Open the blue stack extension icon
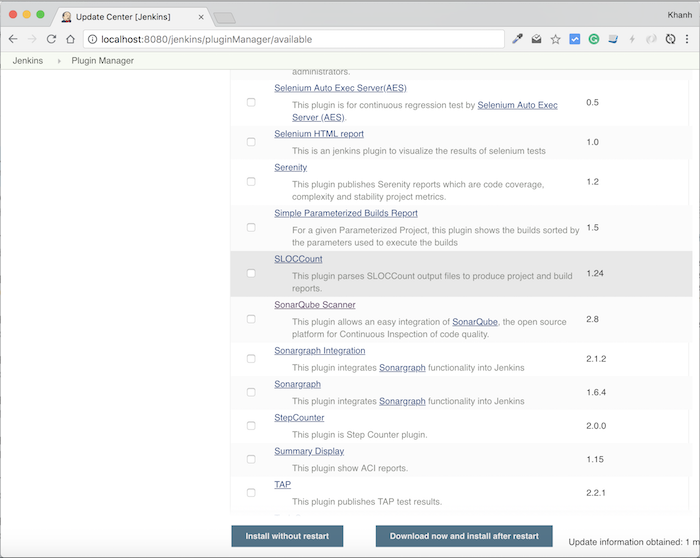 tap(613, 39)
